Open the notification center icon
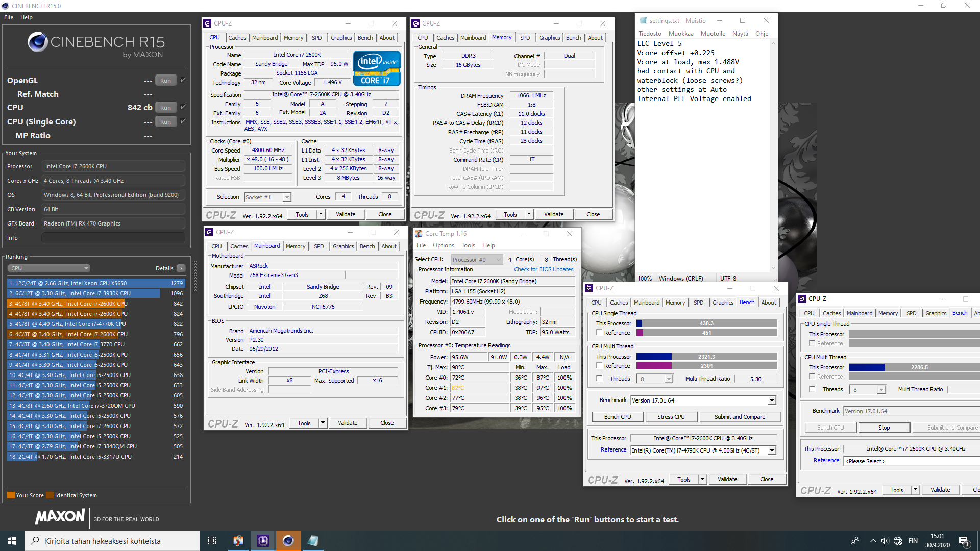The image size is (980, 551). (x=964, y=541)
